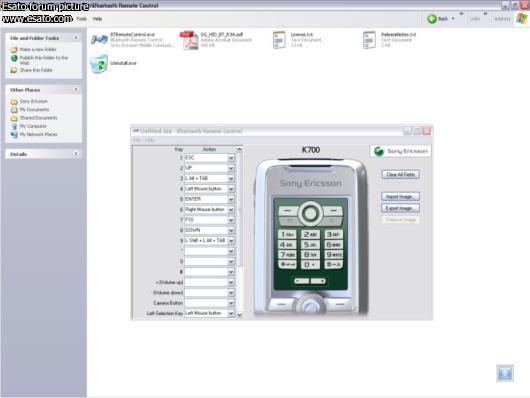Open the BTRemoteControl.exe file icon
This screenshot has height=398, width=530.
(99, 40)
